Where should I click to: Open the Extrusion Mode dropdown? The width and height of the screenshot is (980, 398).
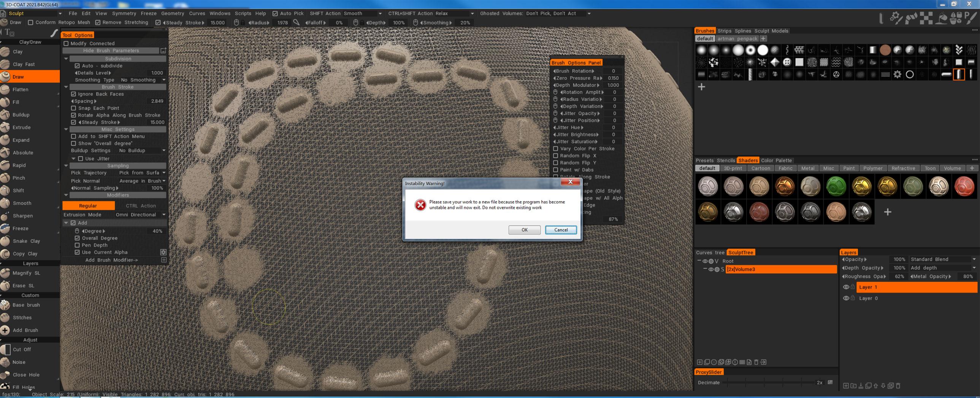pos(140,215)
